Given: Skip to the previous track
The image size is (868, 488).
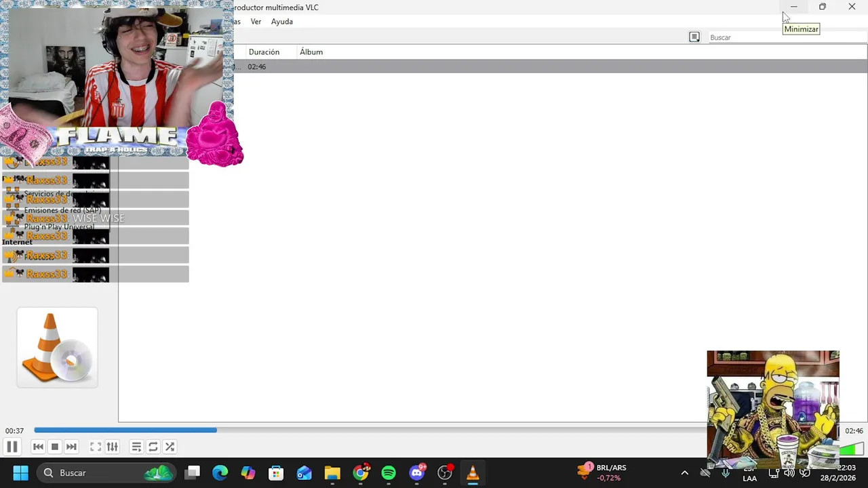Looking at the screenshot, I should (38, 447).
